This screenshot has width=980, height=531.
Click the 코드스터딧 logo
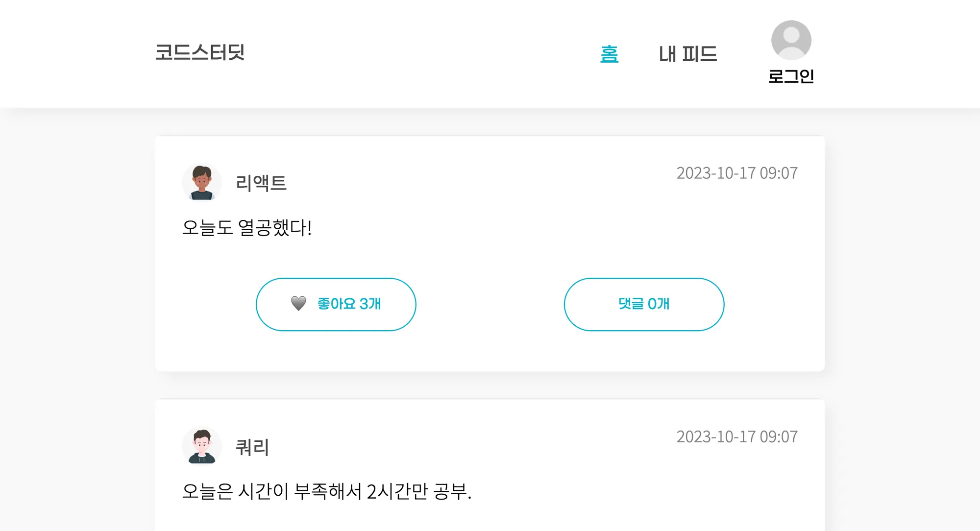point(200,52)
